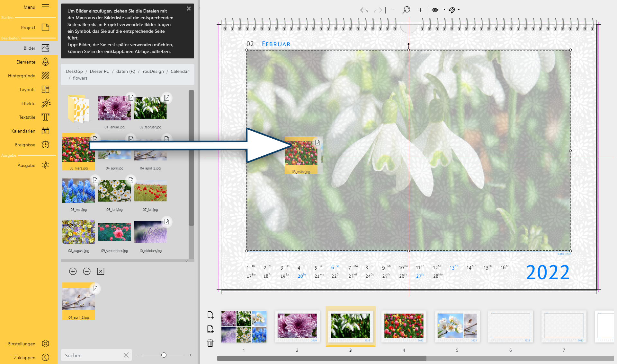Click the add new page icon
Viewport: 617px width, 364px height.
[x=210, y=315]
